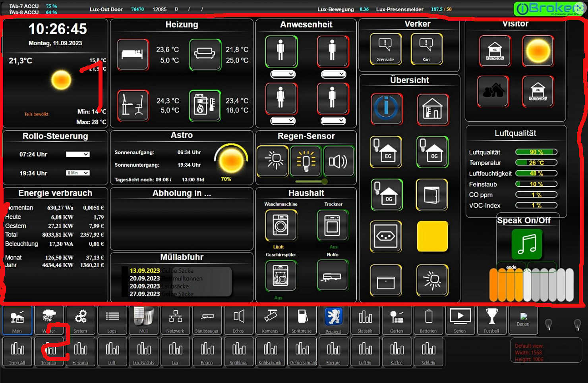Image resolution: width=588 pixels, height=383 pixels.
Task: Switch to the Main view tab
Action: coord(17,320)
